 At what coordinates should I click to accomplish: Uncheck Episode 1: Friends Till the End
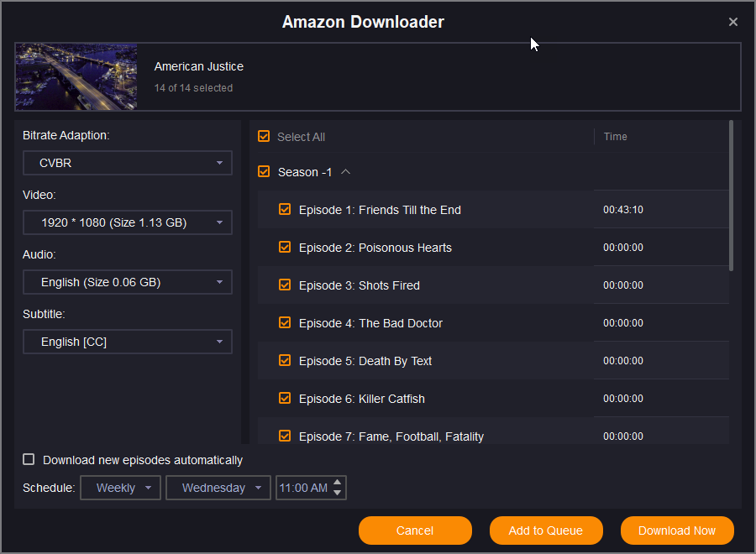pos(285,209)
